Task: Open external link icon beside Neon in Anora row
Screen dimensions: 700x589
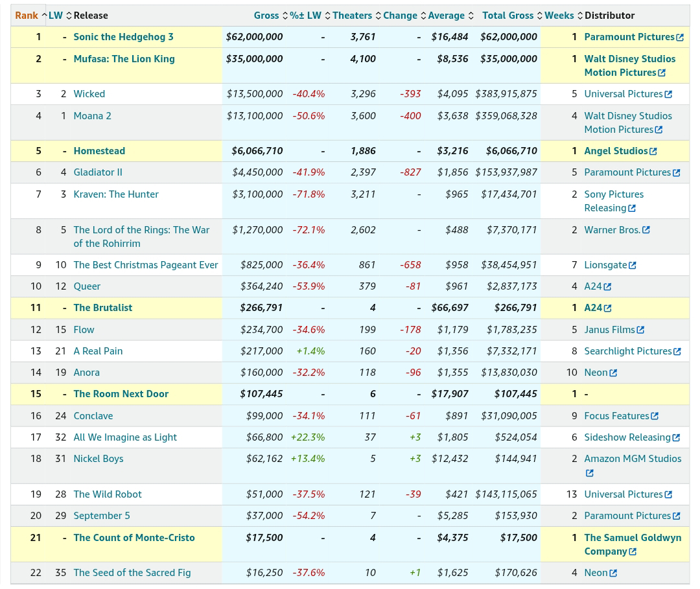Action: pos(613,373)
